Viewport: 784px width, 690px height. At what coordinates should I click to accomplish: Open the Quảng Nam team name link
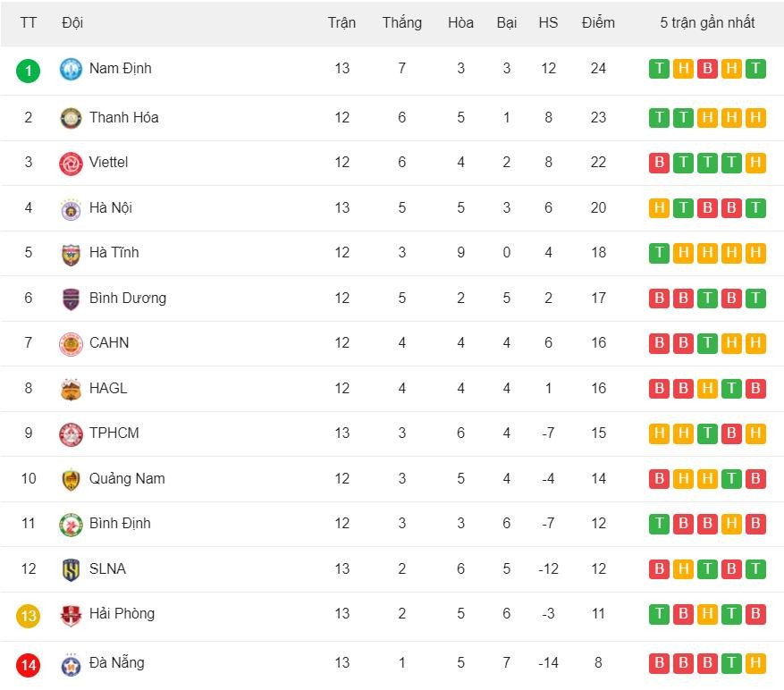pos(127,478)
